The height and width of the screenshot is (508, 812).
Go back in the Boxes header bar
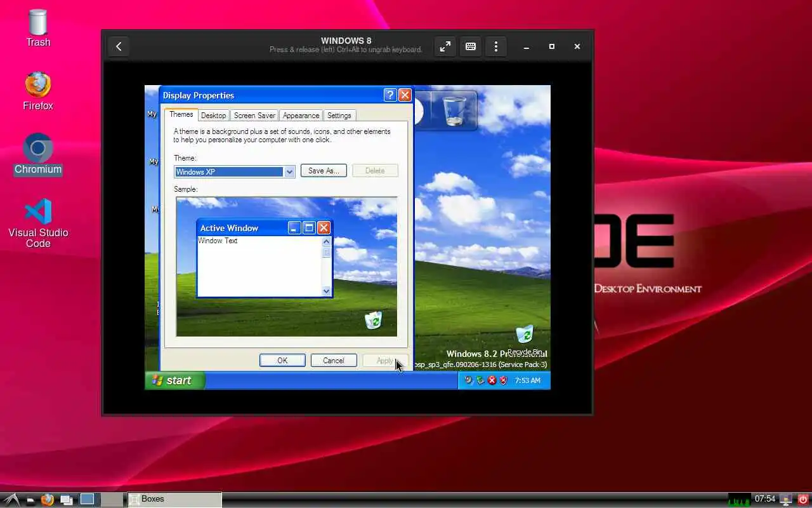pos(119,46)
